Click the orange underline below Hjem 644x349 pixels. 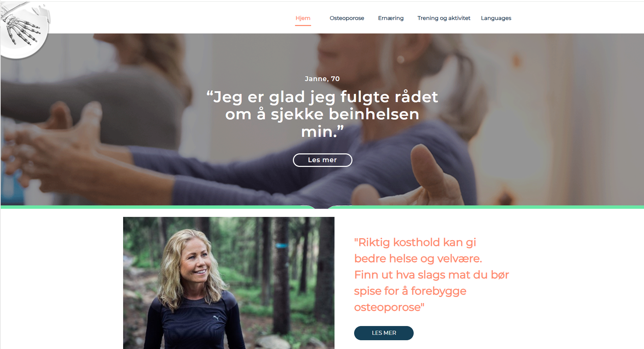(303, 25)
